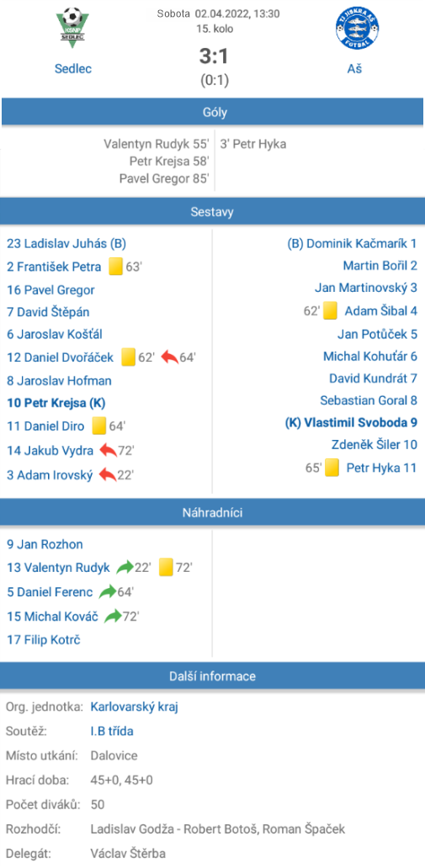Image resolution: width=425 pixels, height=868 pixels.
Task: Click Petr Hyka's yellow card in lineup
Action: (332, 468)
